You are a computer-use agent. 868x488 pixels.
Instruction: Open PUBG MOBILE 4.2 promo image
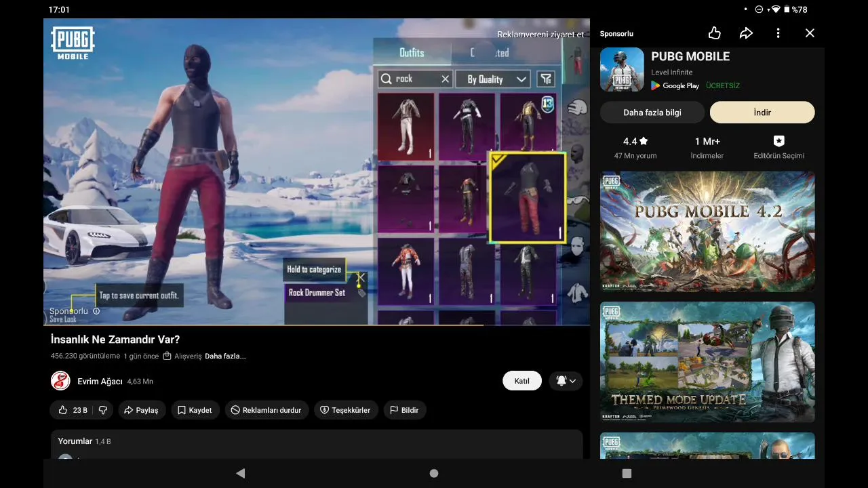point(707,231)
